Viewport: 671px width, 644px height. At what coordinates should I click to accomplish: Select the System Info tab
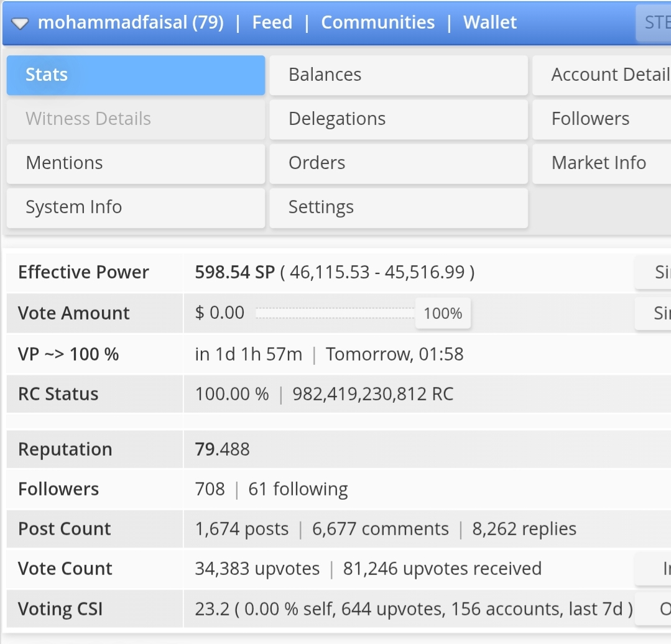[136, 208]
